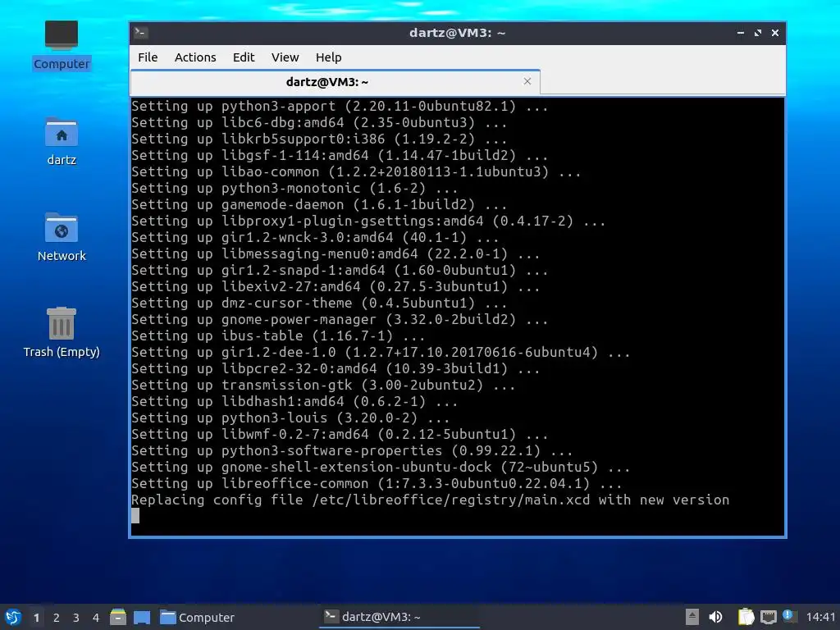Open update notifier tray icon
The image size is (840, 630).
(x=788, y=616)
